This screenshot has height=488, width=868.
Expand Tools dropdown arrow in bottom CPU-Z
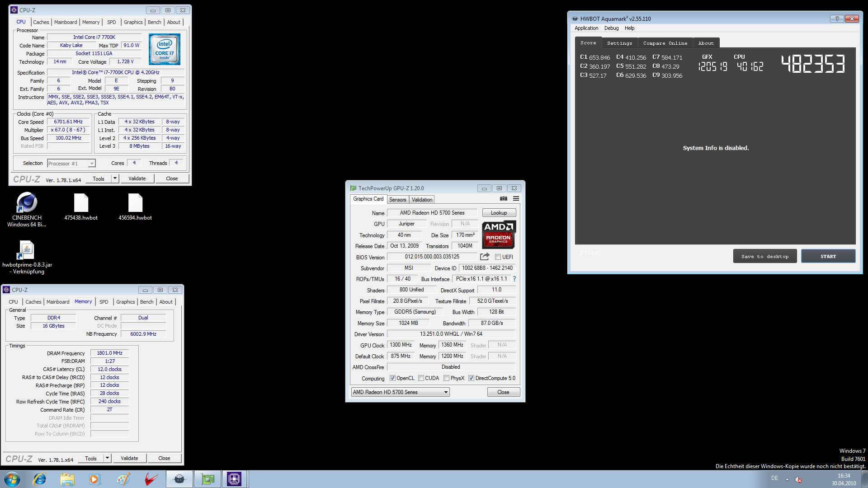coord(107,458)
